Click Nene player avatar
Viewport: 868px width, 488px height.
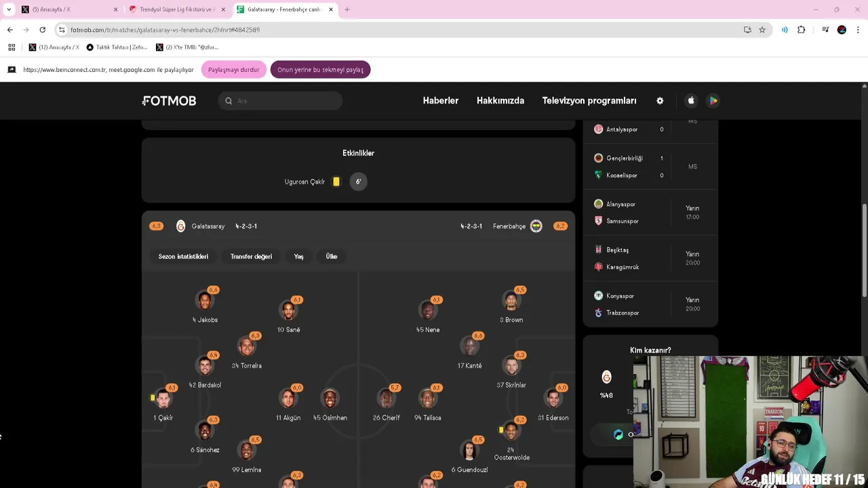tap(428, 310)
